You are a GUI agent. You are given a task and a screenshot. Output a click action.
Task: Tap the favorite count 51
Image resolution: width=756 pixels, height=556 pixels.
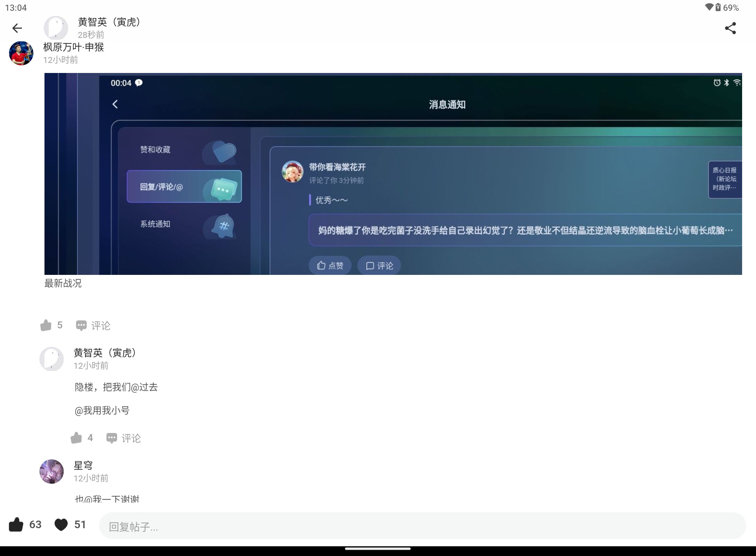click(80, 524)
